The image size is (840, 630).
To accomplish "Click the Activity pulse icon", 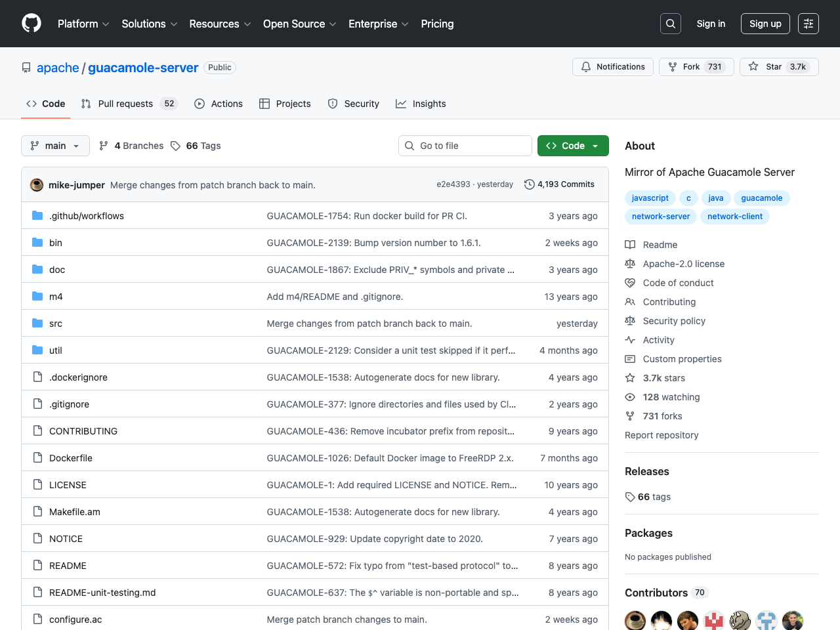I will pyautogui.click(x=630, y=340).
